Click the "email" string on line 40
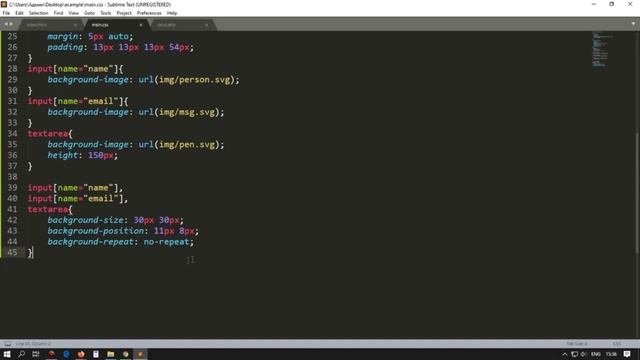 click(x=100, y=198)
